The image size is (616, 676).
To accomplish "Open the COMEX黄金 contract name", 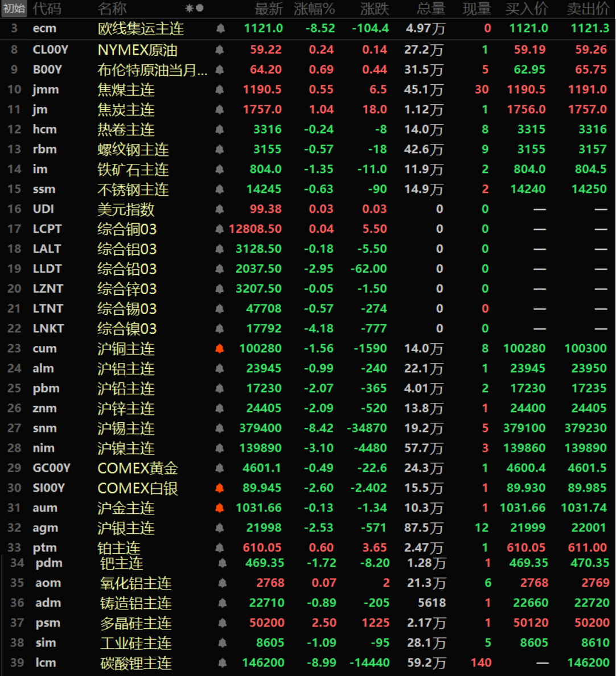I will click(138, 468).
